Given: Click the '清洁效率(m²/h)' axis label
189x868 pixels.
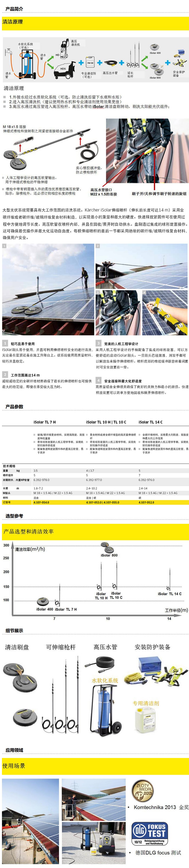Looking at the screenshot, I should [x=30, y=549].
